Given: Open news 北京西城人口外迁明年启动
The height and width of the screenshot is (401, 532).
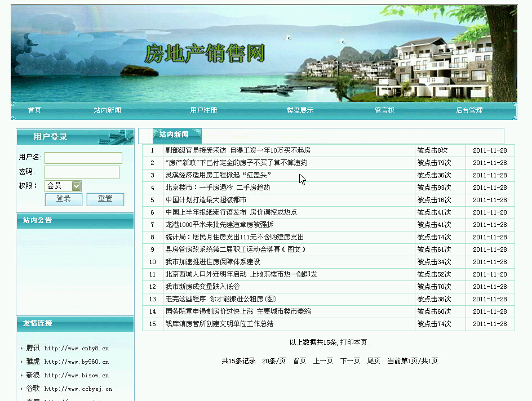Looking at the screenshot, I should (x=241, y=274).
